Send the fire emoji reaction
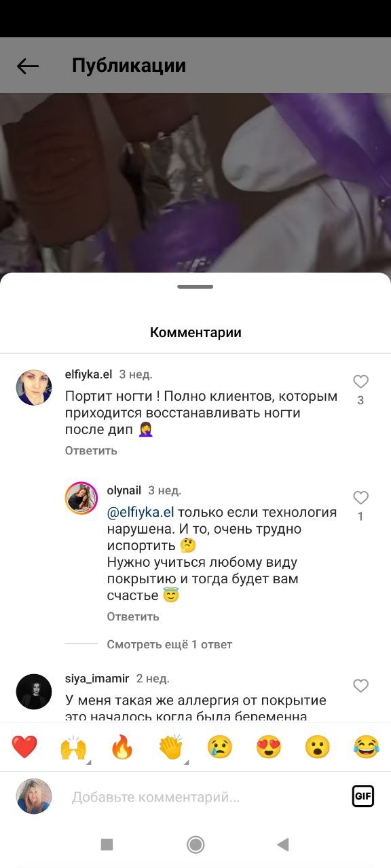Image resolution: width=391 pixels, height=868 pixels. 122,747
